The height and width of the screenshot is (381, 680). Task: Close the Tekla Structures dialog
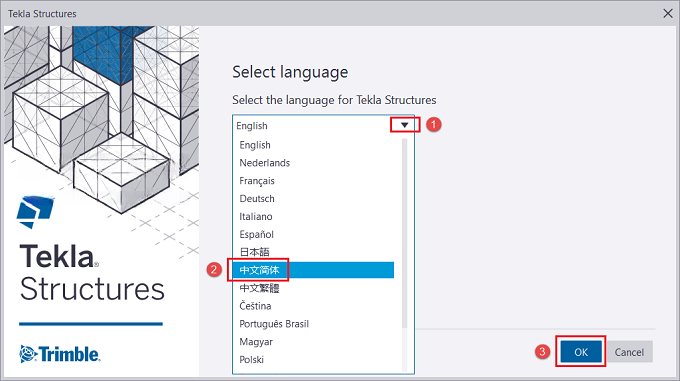click(x=668, y=13)
